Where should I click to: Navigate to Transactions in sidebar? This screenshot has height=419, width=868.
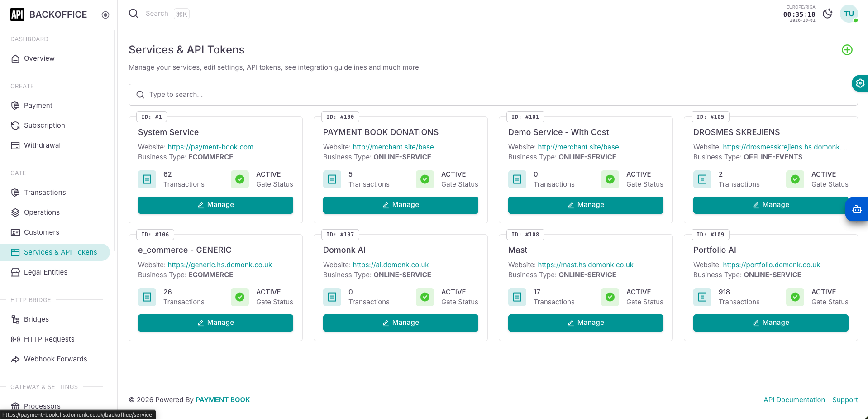55,193
